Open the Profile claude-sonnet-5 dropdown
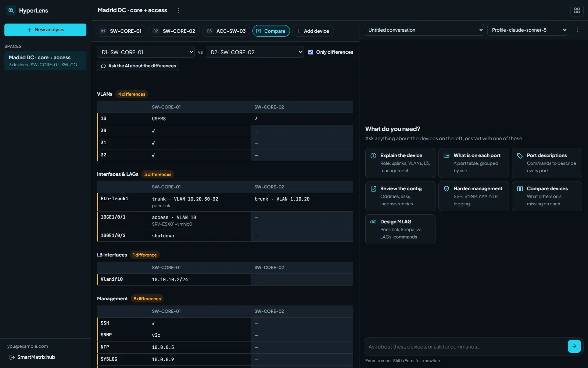 527,30
